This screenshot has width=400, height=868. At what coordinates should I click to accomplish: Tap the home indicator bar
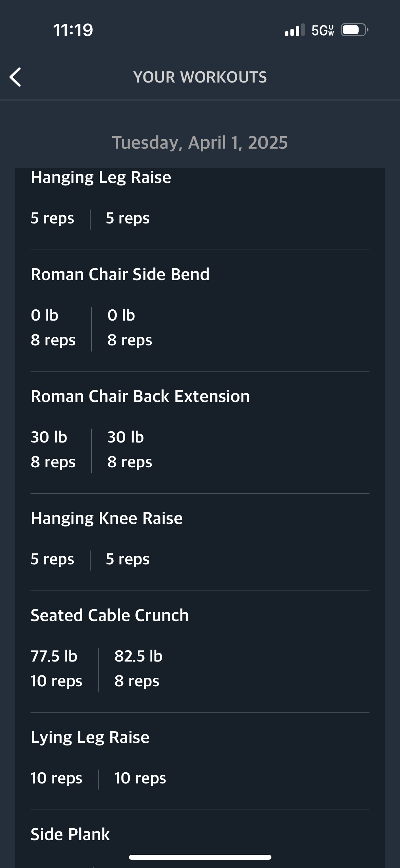tap(200, 857)
